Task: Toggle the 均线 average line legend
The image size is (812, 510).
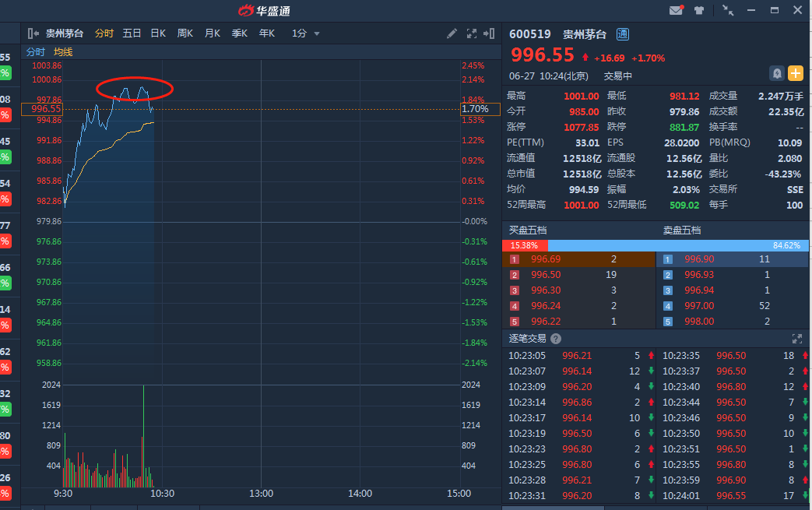Action: (x=63, y=51)
